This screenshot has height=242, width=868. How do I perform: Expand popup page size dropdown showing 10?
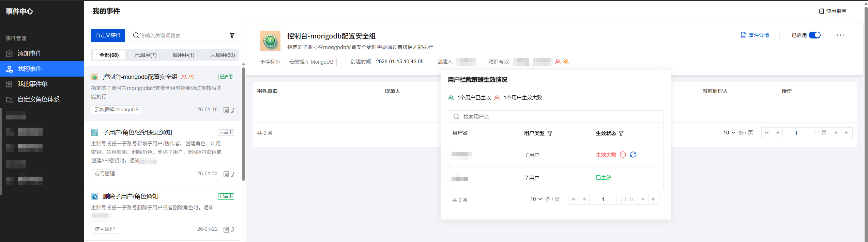[x=536, y=199]
